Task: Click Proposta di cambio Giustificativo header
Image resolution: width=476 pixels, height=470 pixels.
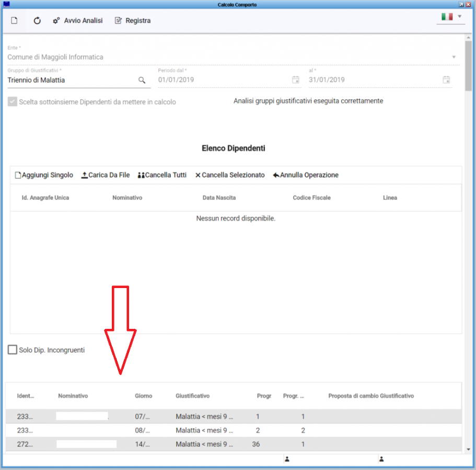Action: [x=371, y=396]
